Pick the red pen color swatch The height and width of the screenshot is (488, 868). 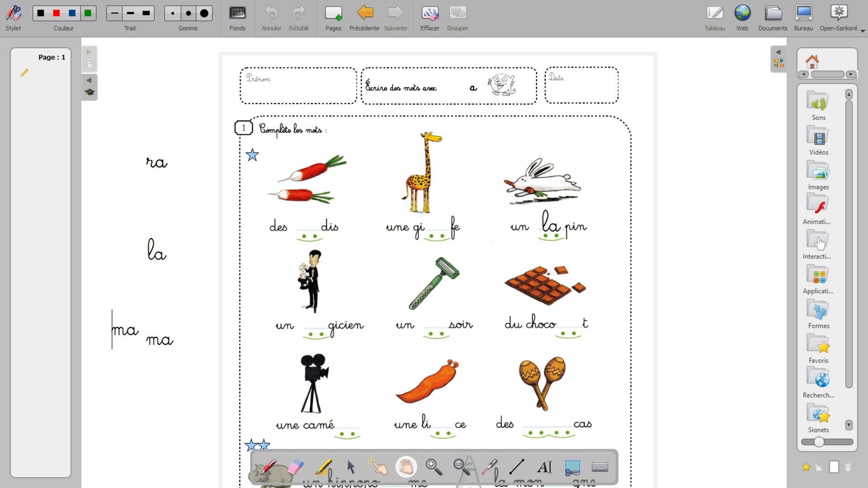57,14
